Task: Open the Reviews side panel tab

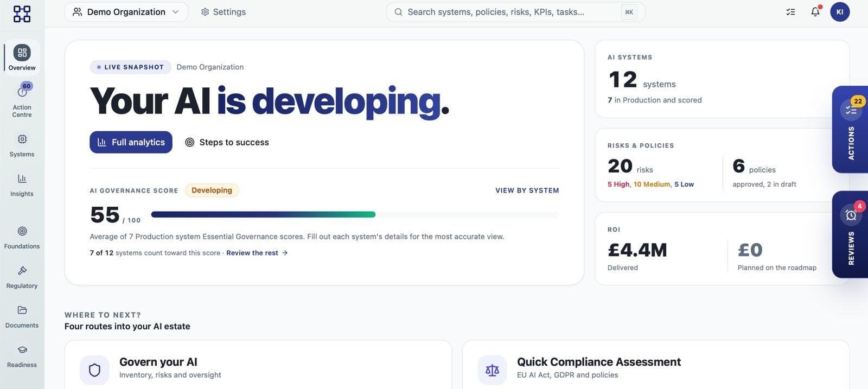Action: (x=851, y=234)
